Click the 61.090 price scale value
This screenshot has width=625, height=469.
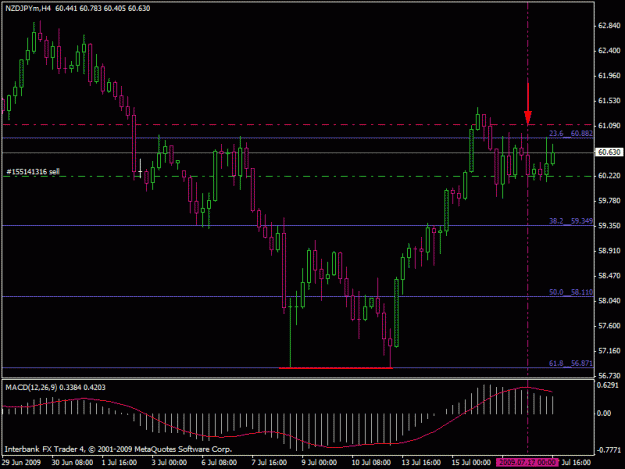pos(609,126)
